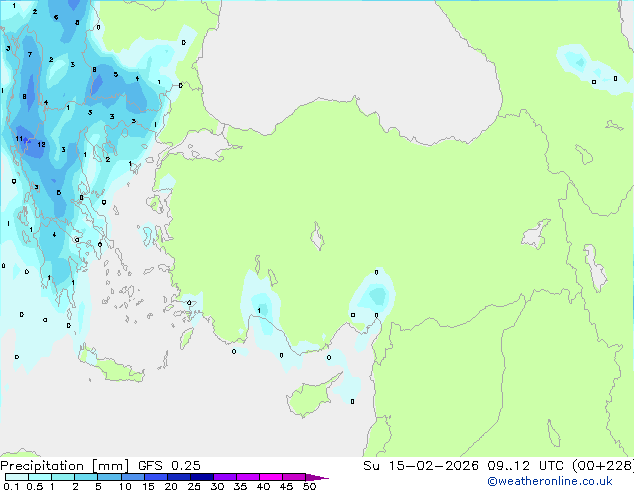Click the '12' precipitation value on map
The height and width of the screenshot is (490, 634).
(41, 144)
